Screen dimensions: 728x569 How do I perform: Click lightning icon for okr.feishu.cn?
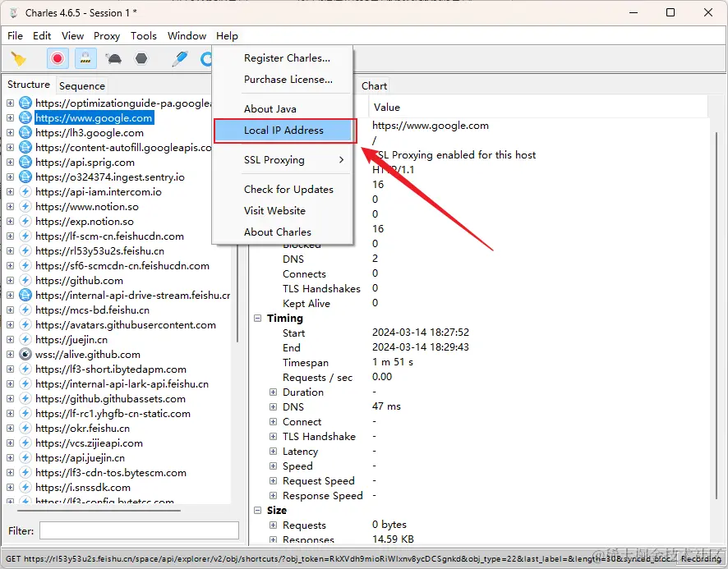(x=25, y=429)
